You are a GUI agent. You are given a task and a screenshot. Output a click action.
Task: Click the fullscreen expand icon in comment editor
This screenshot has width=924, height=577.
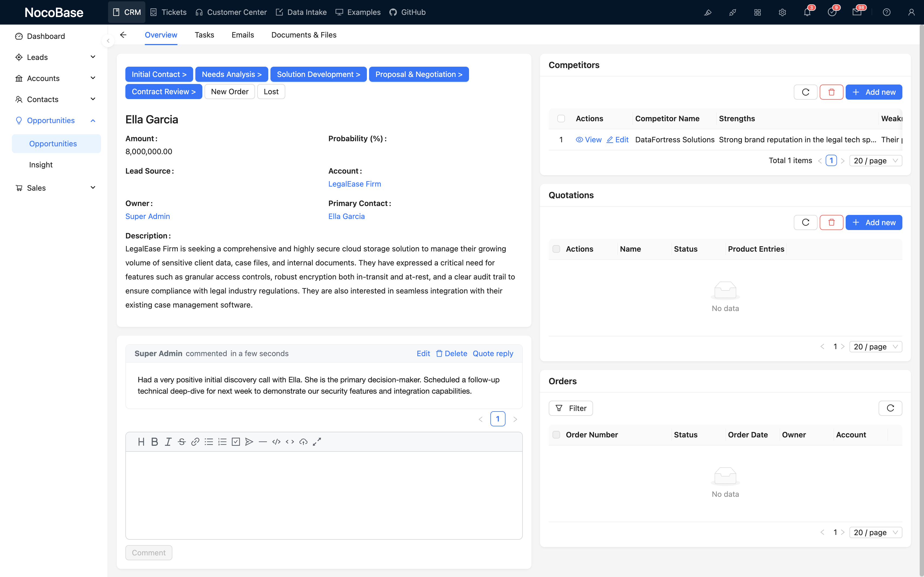coord(317,441)
